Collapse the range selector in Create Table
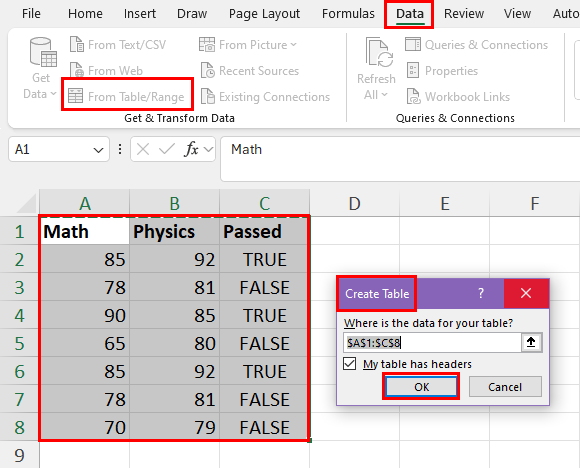Screen dimensions: 580x468 coord(531,342)
